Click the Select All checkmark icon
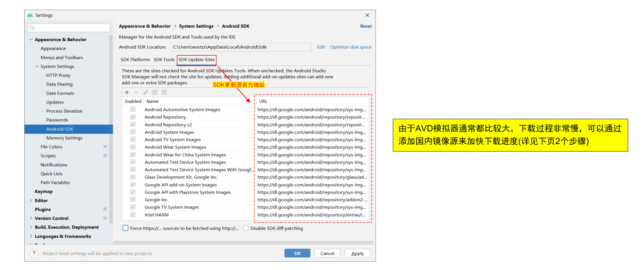This screenshot has height=270, width=644. coord(155,92)
